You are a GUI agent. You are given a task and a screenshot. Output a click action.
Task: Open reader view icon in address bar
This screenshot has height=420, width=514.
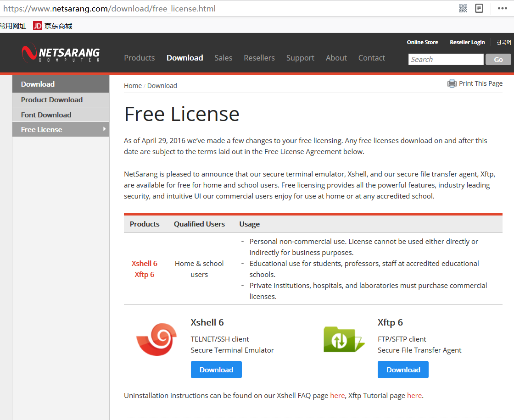click(479, 8)
